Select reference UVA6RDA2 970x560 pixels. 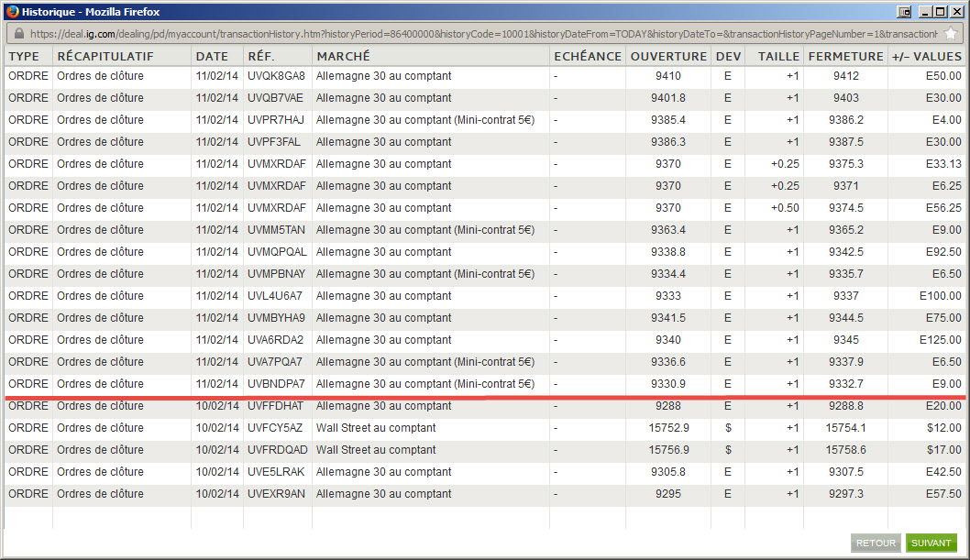tap(276, 340)
